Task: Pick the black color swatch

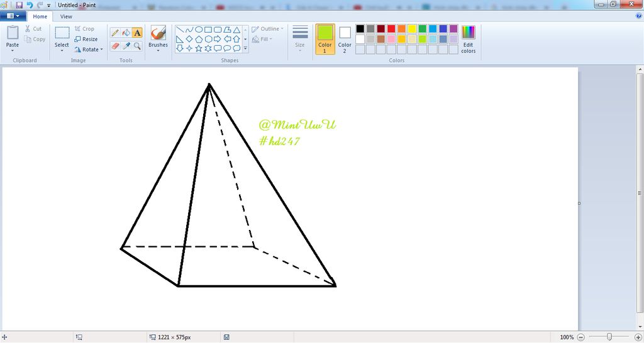Action: tap(360, 29)
